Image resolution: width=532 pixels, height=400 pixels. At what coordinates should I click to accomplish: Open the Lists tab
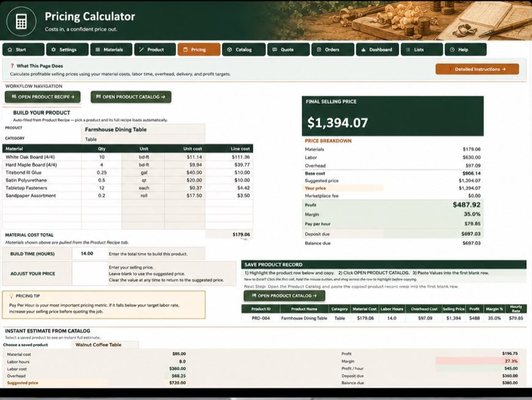(422, 50)
